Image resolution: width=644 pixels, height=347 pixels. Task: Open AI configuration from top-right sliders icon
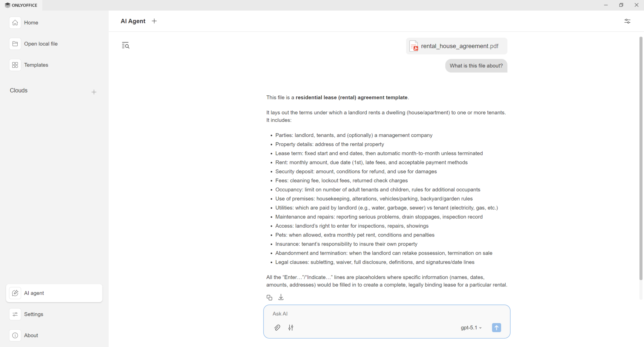click(x=627, y=21)
